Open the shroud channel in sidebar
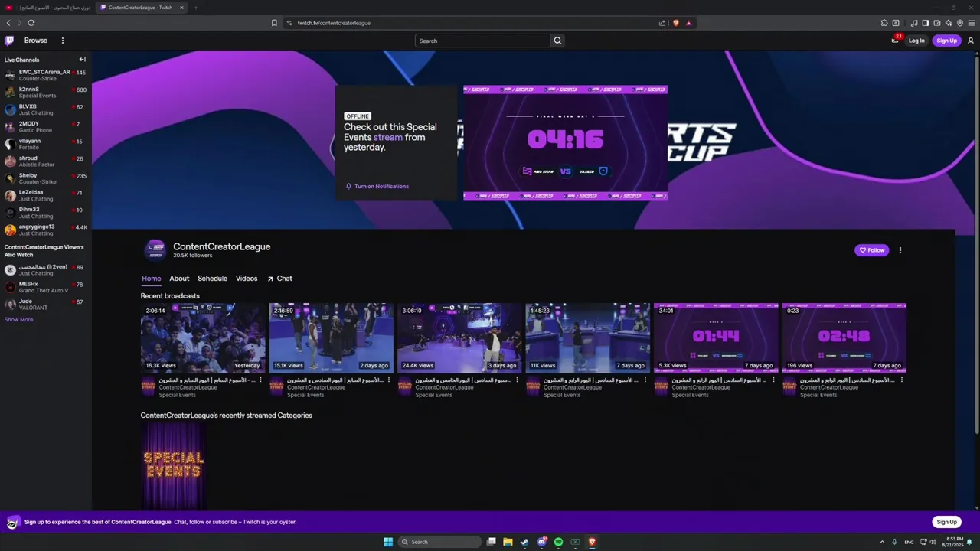This screenshot has height=551, width=980. point(46,161)
